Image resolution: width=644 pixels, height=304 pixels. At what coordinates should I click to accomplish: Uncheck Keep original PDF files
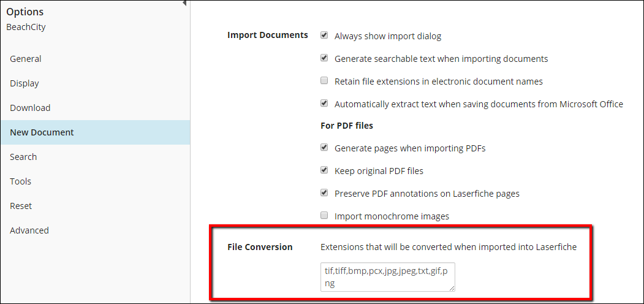pos(324,170)
